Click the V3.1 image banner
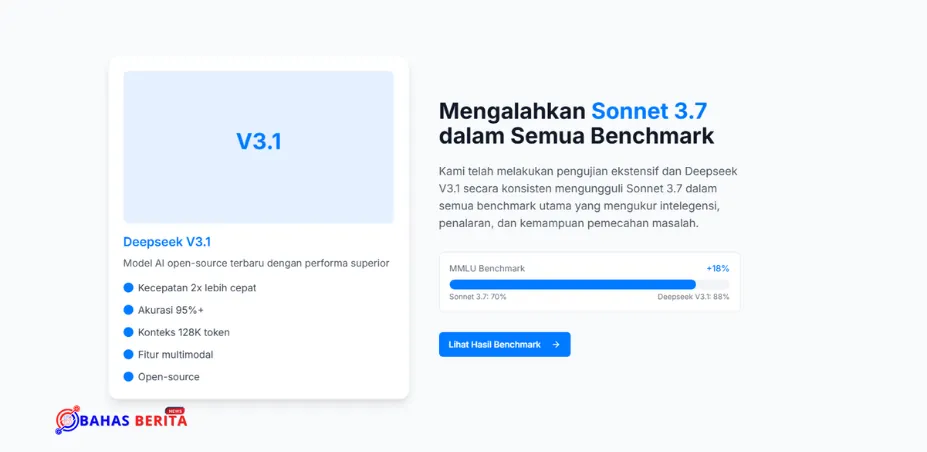Image resolution: width=927 pixels, height=452 pixels. pos(258,147)
